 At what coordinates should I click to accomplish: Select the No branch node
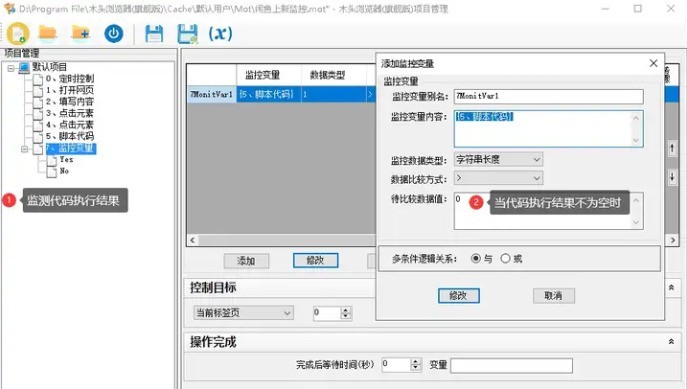(x=64, y=171)
